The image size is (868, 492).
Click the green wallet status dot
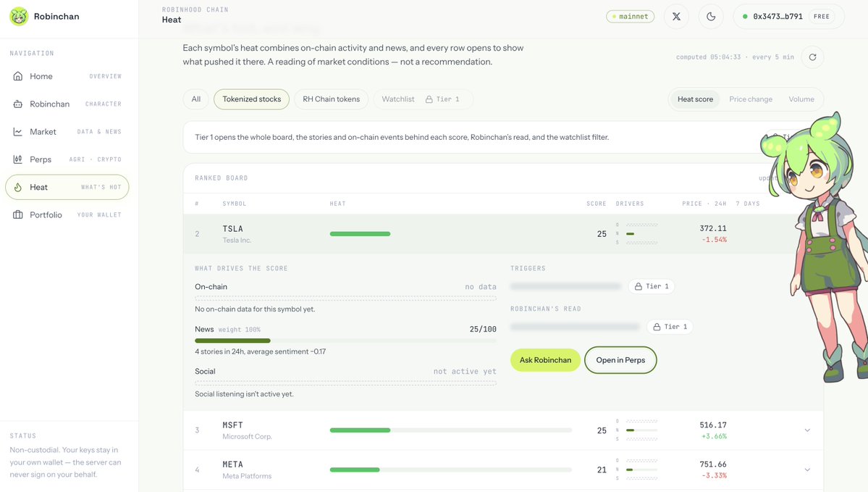pyautogui.click(x=745, y=17)
